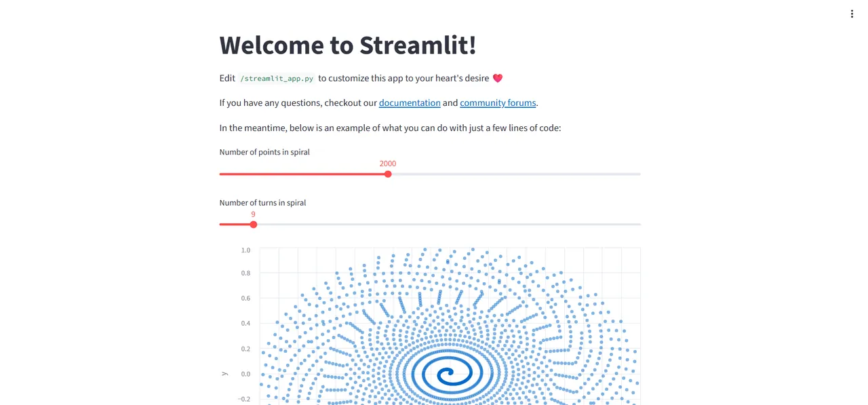The width and height of the screenshot is (868, 405).
Task: Click the y axis title of chart
Action: click(224, 374)
